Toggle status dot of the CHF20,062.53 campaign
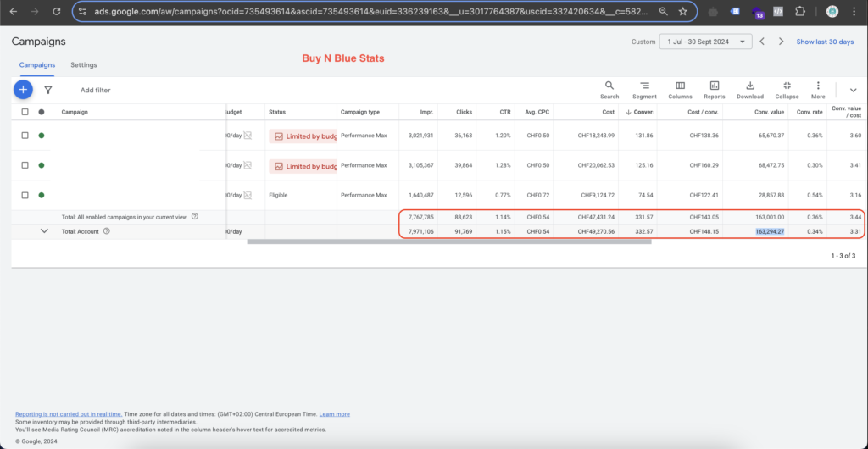Viewport: 868px width, 449px height. (42, 165)
